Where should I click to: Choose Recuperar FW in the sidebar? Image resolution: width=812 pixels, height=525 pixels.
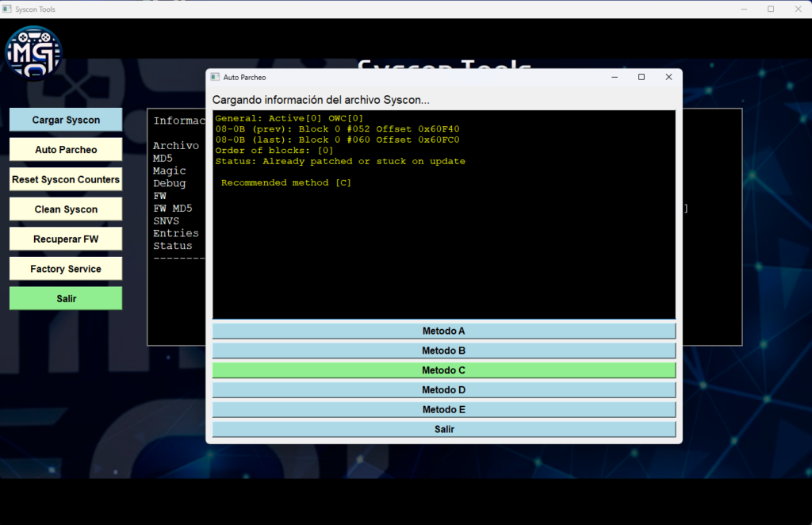coord(66,239)
